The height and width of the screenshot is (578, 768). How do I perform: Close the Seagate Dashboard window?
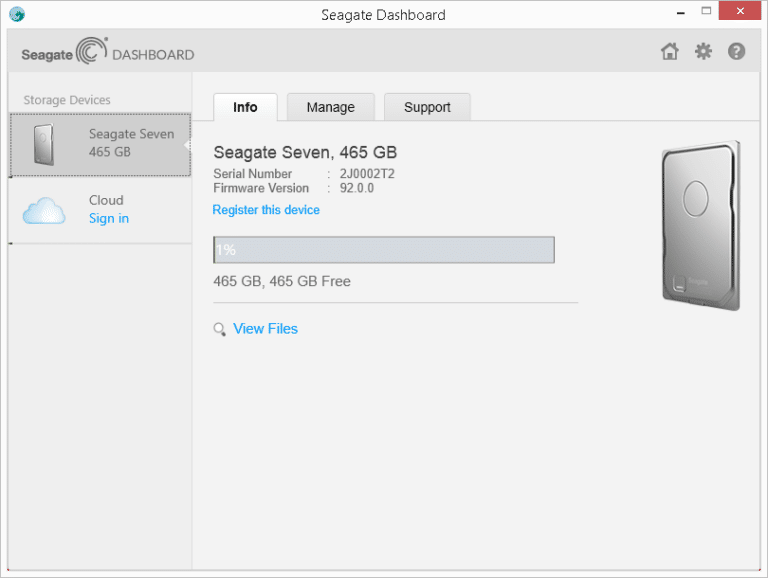point(740,11)
